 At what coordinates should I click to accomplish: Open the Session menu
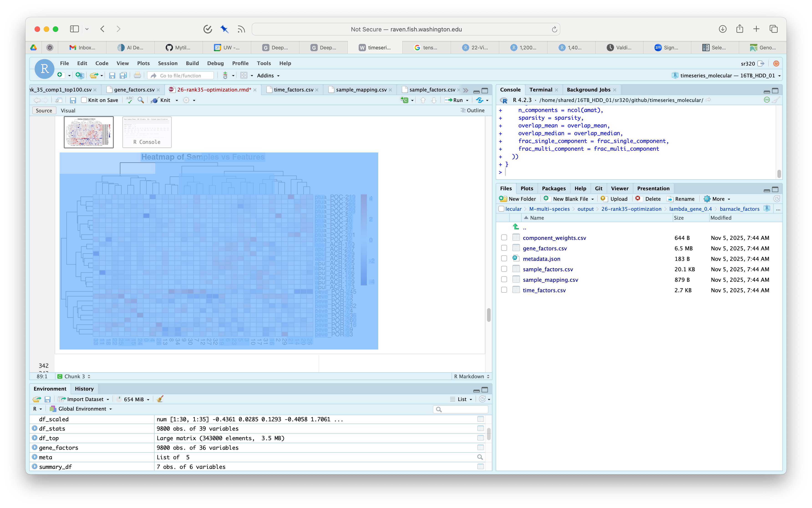tap(168, 63)
